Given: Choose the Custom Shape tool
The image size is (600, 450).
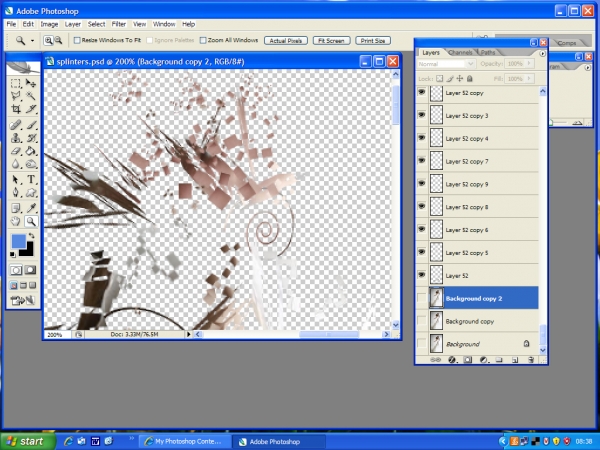Looking at the screenshot, I should coord(31,192).
